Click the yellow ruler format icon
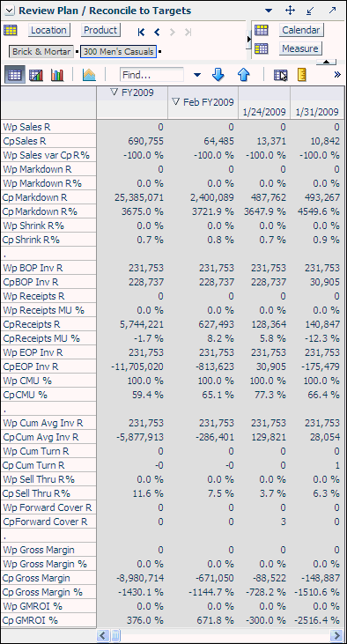Viewport: 347px width, 644px height. 302,75
